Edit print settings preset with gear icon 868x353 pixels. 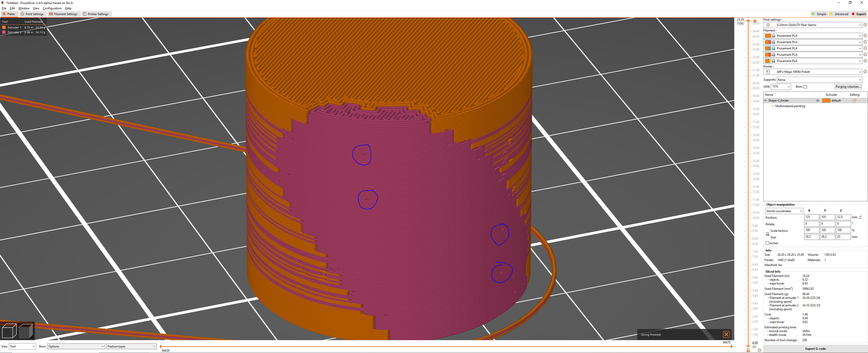(865, 25)
